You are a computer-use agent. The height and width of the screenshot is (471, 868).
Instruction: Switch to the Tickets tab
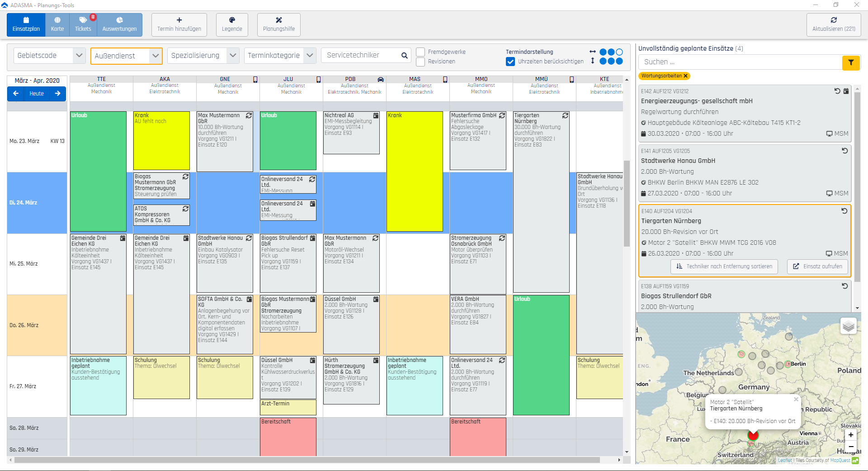pos(83,24)
